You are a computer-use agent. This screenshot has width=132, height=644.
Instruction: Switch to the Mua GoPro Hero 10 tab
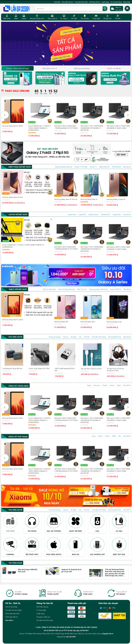[x=49, y=68]
